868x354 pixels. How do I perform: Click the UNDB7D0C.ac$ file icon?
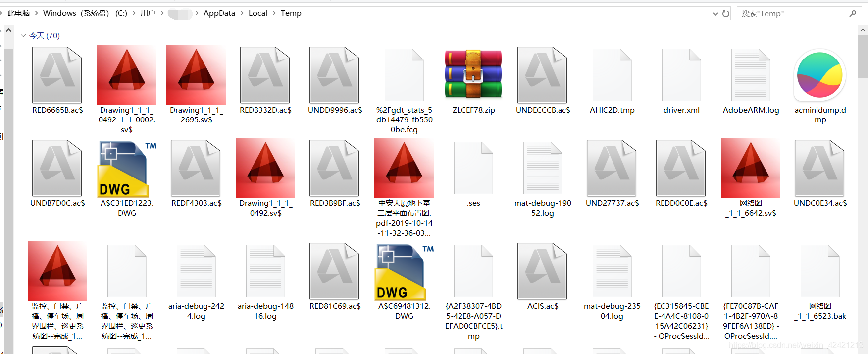pos(57,168)
